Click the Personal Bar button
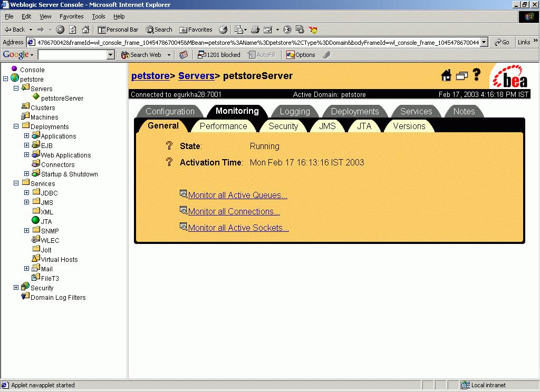The image size is (540, 392). pos(118,30)
